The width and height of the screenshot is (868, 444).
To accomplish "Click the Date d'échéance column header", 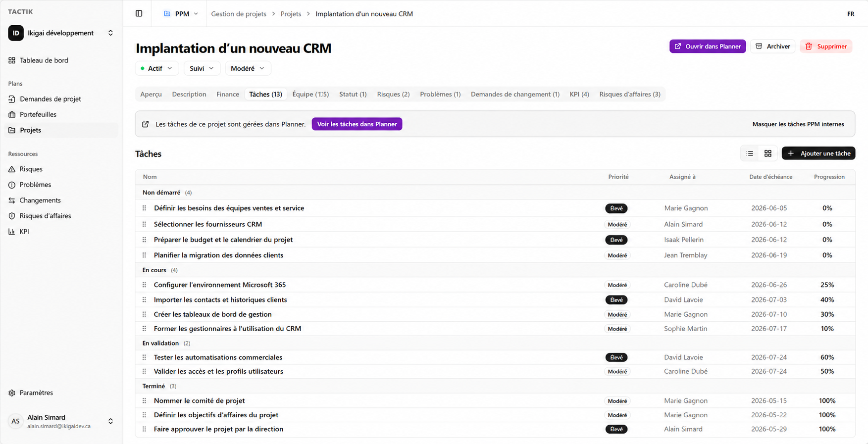I will (770, 177).
